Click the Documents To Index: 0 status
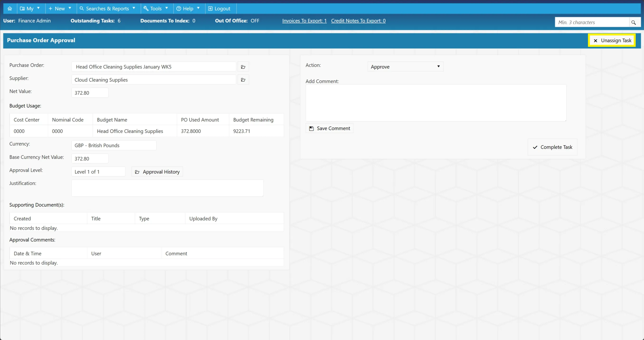Screen dimensions: 644x340 pyautogui.click(x=168, y=21)
